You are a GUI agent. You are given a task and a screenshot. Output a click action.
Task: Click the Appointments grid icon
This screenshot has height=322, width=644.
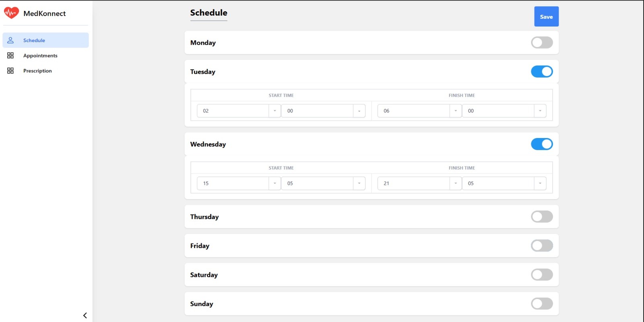pos(10,56)
